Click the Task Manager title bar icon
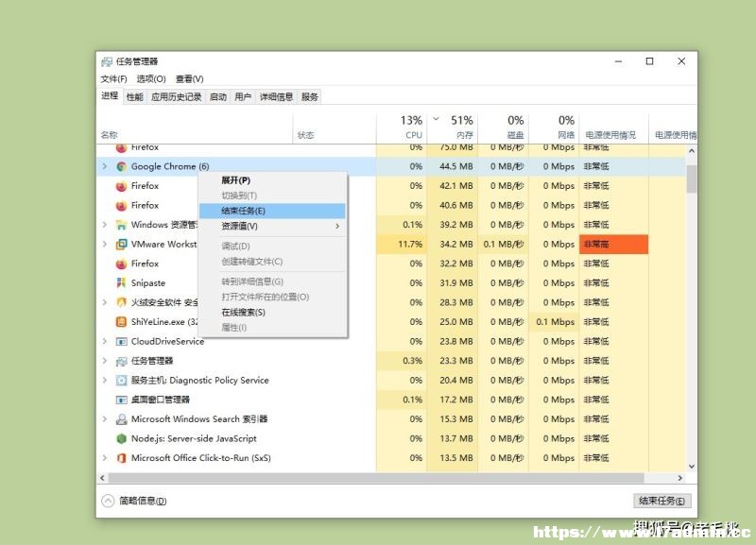 coord(107,61)
